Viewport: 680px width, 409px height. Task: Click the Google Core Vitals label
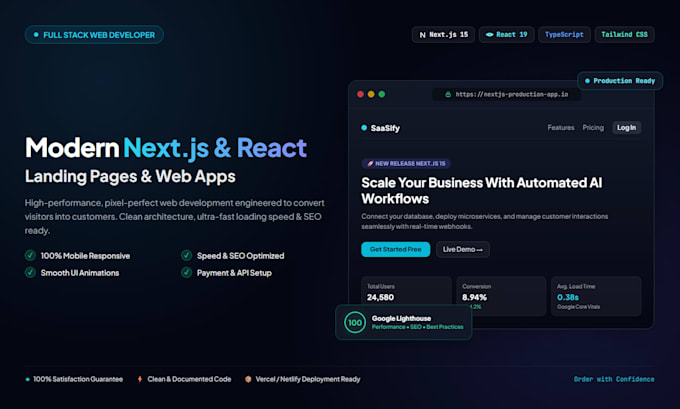click(579, 307)
